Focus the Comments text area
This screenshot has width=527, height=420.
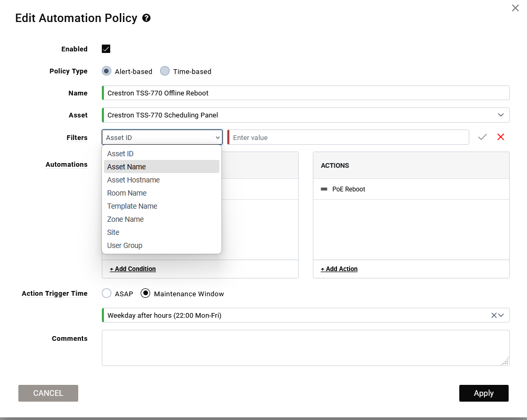point(305,348)
